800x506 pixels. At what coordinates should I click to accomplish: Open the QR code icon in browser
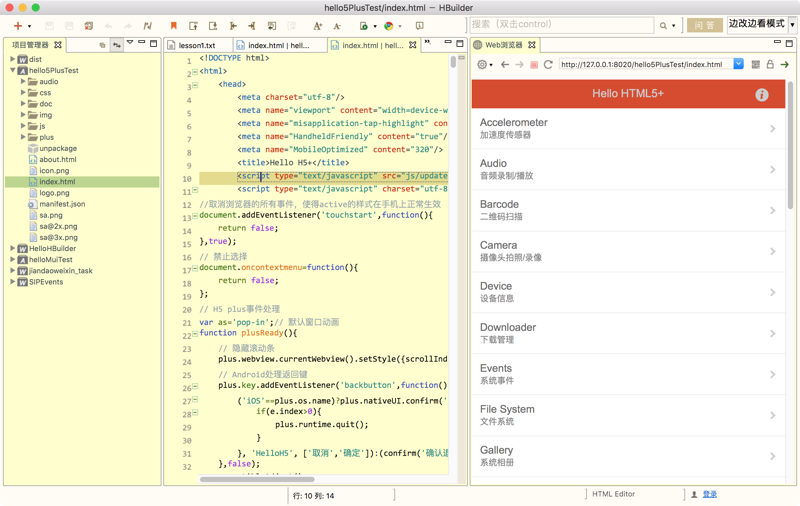[x=755, y=65]
